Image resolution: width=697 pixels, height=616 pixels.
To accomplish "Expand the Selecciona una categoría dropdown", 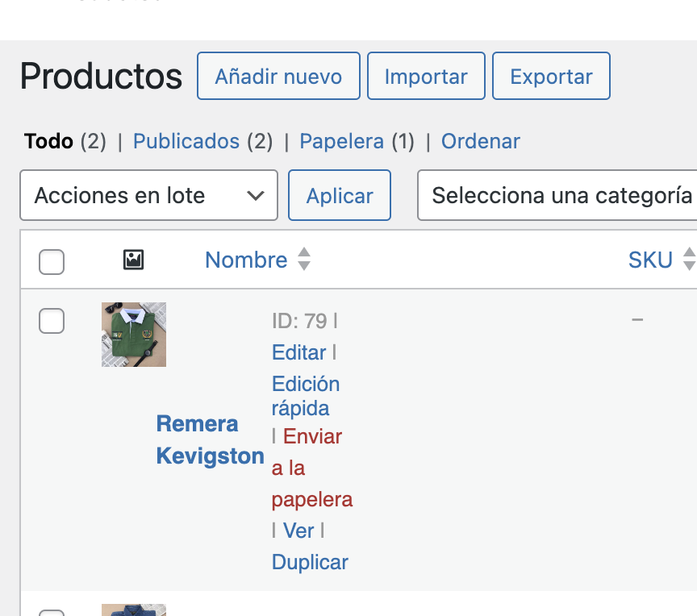I will (557, 195).
